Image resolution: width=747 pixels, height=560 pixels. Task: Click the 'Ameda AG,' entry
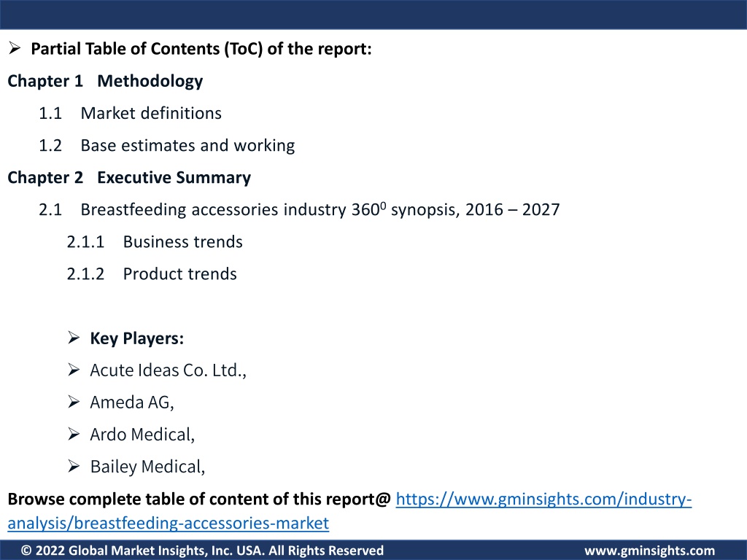[132, 402]
